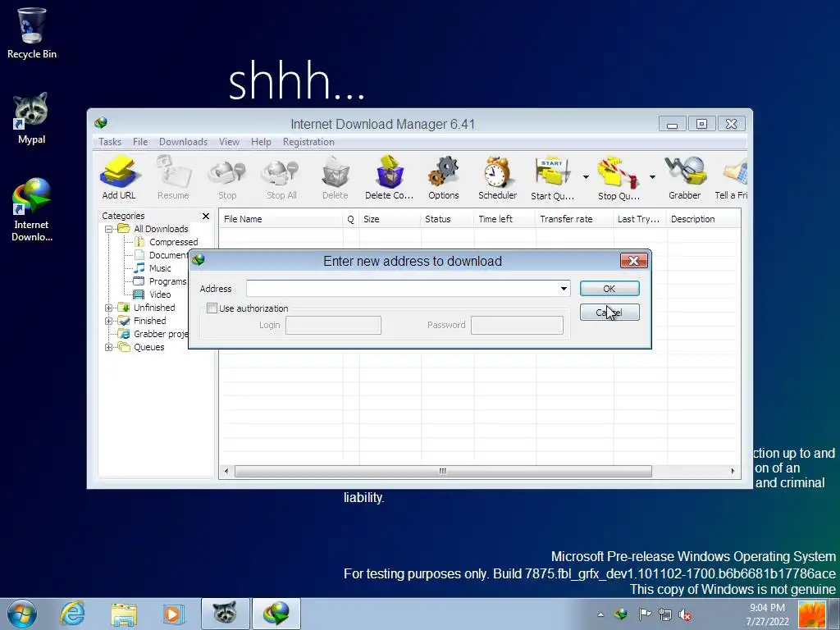Open Recycle Bin desktop icon

(x=32, y=32)
